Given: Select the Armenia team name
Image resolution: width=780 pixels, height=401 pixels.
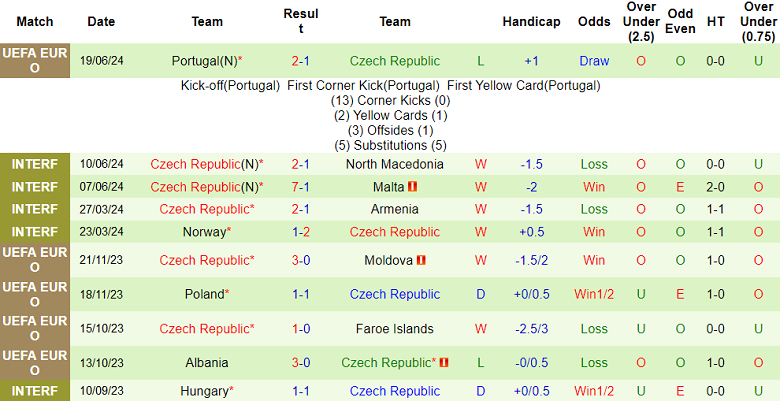Looking at the screenshot, I should click(x=395, y=209).
